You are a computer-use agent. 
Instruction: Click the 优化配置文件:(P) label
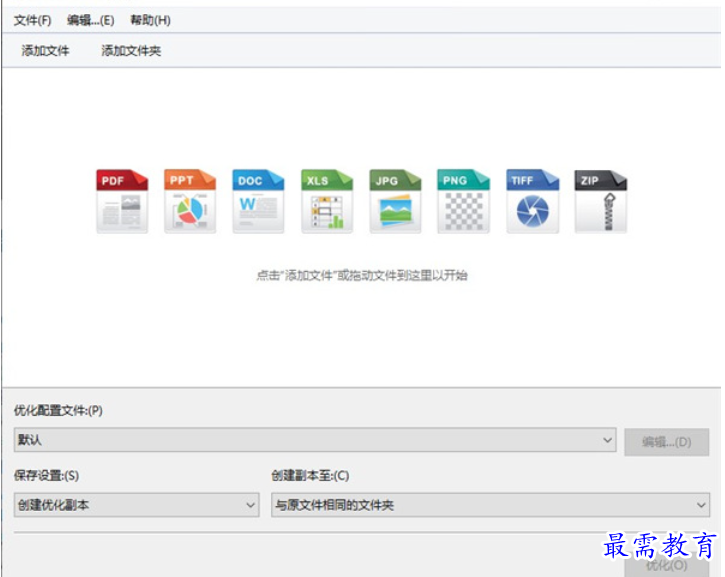[58, 411]
